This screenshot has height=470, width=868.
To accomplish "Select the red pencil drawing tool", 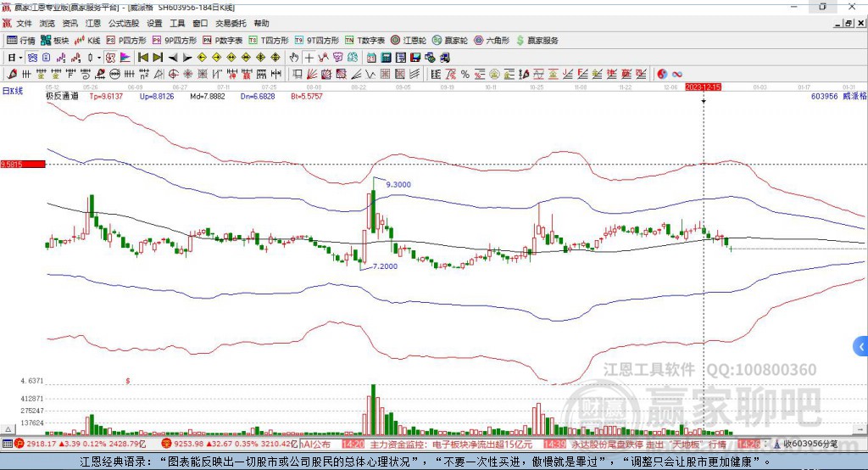I will [12, 75].
